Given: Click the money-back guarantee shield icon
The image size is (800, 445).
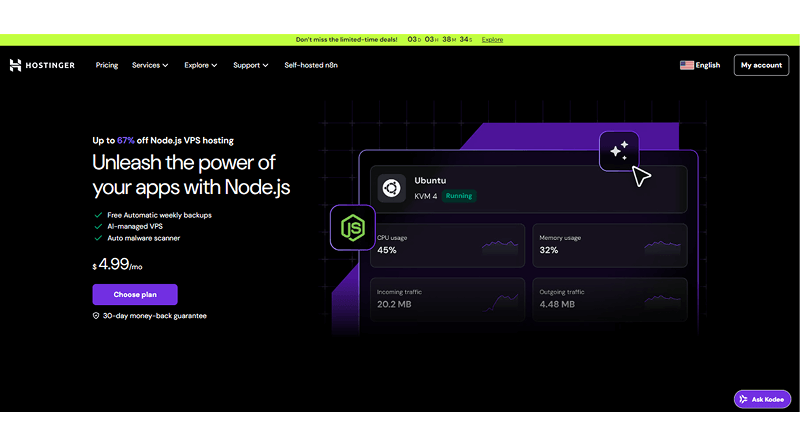Looking at the screenshot, I should (x=96, y=316).
